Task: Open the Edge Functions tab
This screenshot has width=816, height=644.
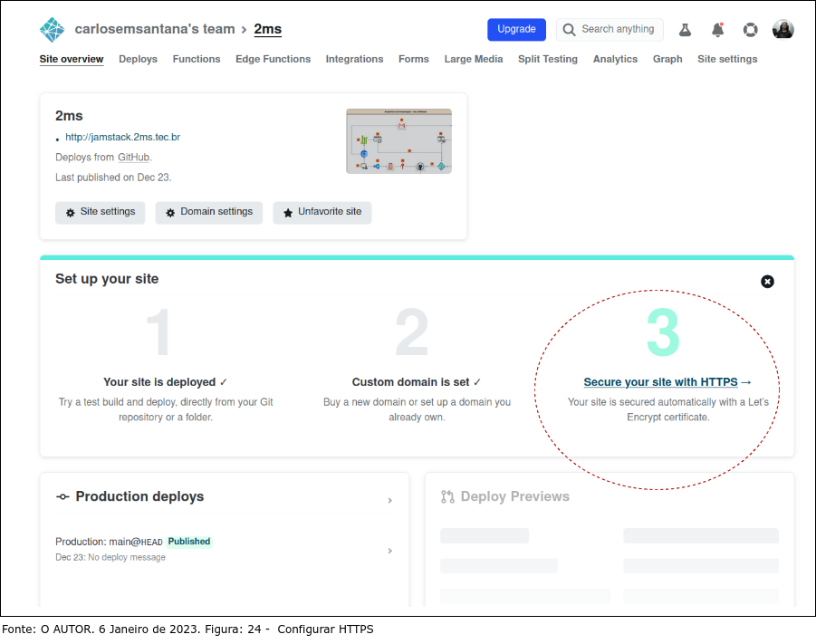Action: 273,60
